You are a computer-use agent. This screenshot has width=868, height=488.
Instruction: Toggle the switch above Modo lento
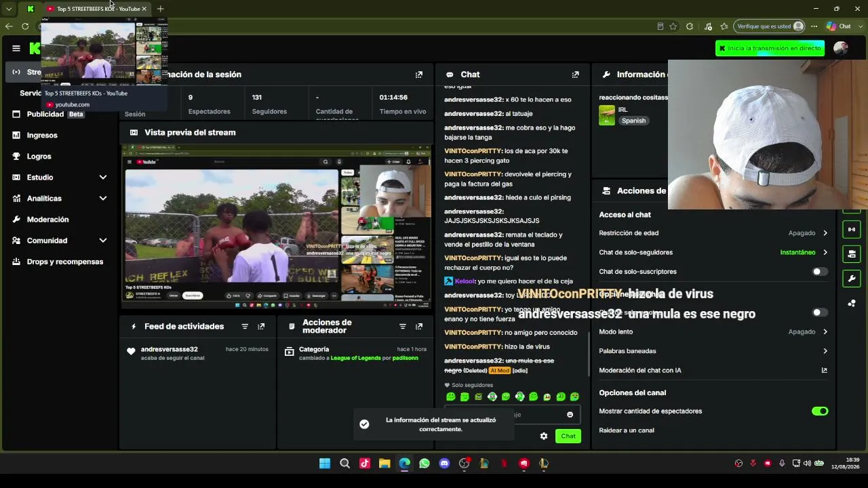pos(820,312)
